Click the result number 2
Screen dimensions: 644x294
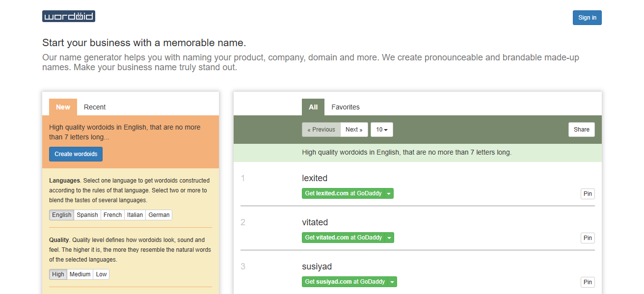point(242,222)
